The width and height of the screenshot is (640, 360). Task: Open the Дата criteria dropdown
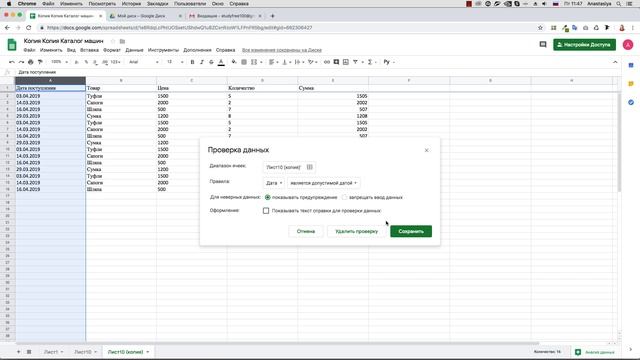click(274, 183)
